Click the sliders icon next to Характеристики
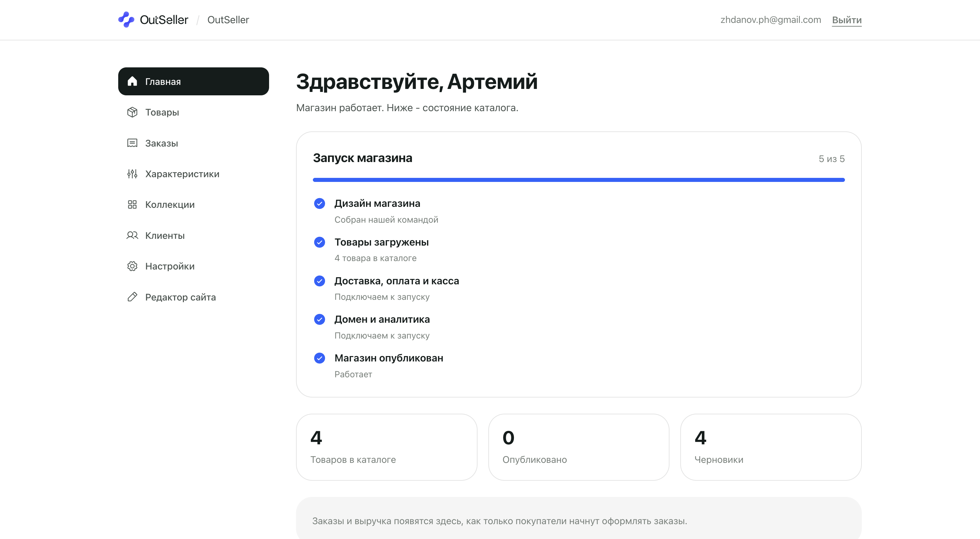 pyautogui.click(x=132, y=173)
